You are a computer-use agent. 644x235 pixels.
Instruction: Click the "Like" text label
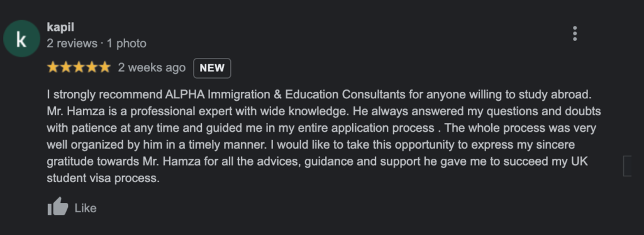86,209
